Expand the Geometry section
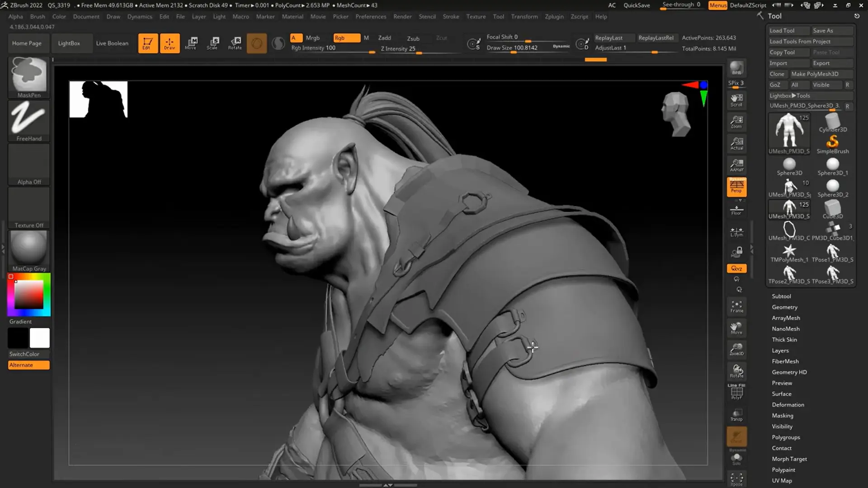Image resolution: width=868 pixels, height=488 pixels. tap(784, 307)
